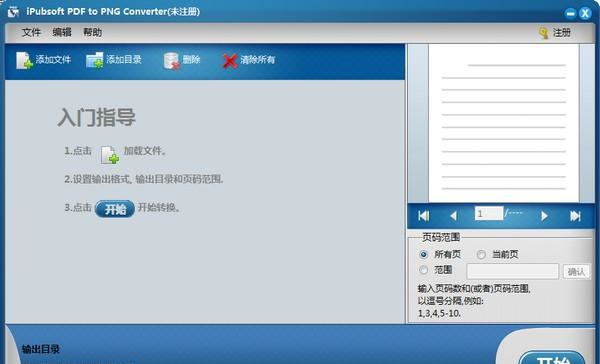The image size is (600, 364).
Task: Minimize the converter window
Action: pyautogui.click(x=570, y=13)
